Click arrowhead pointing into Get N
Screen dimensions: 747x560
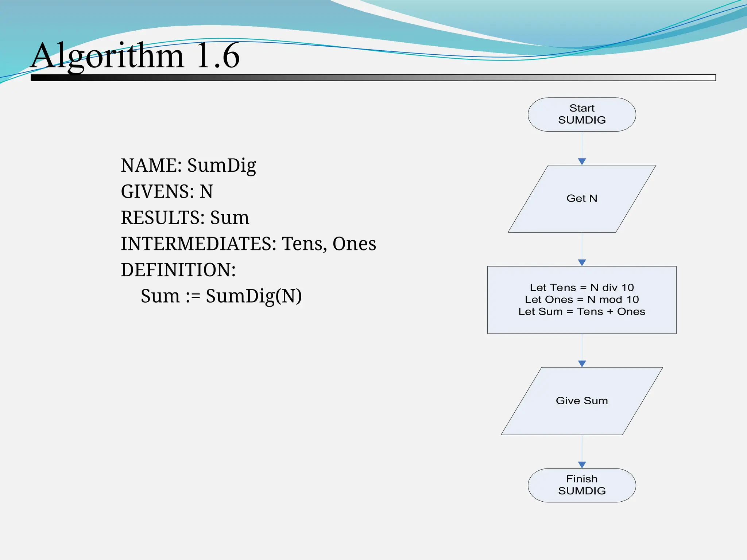point(582,162)
